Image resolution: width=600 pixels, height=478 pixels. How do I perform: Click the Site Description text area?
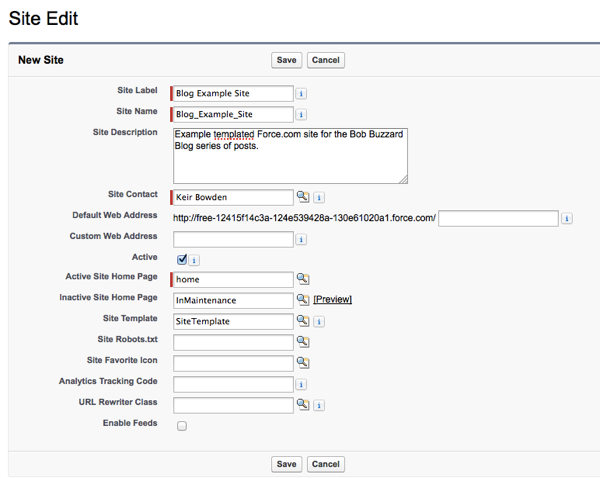(x=290, y=155)
